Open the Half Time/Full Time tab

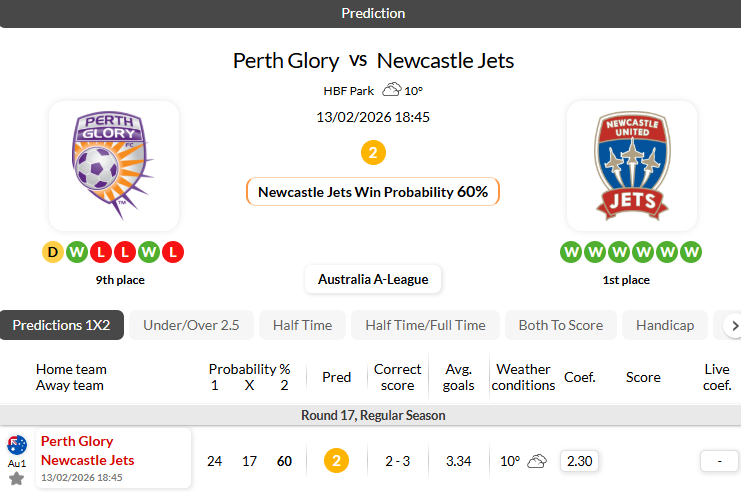(425, 325)
